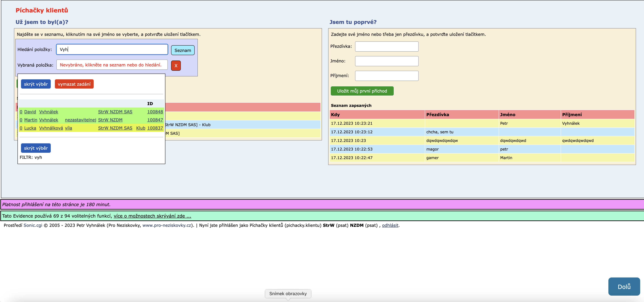Click the odhlásit logout link

tap(390, 225)
